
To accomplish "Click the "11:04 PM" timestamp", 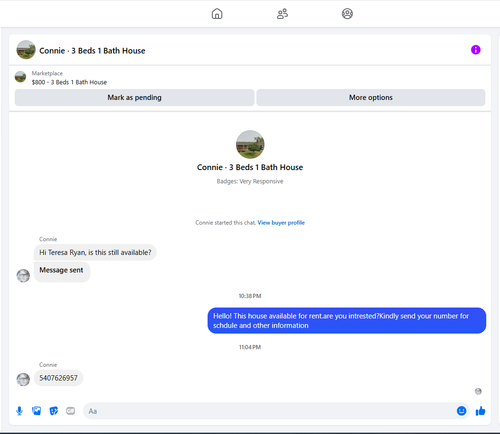I will [250, 347].
